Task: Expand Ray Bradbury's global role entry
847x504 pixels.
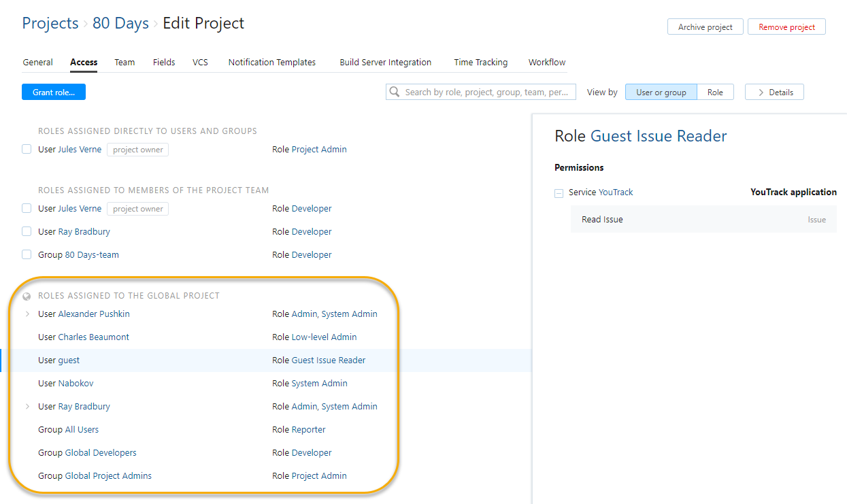Action: (27, 406)
